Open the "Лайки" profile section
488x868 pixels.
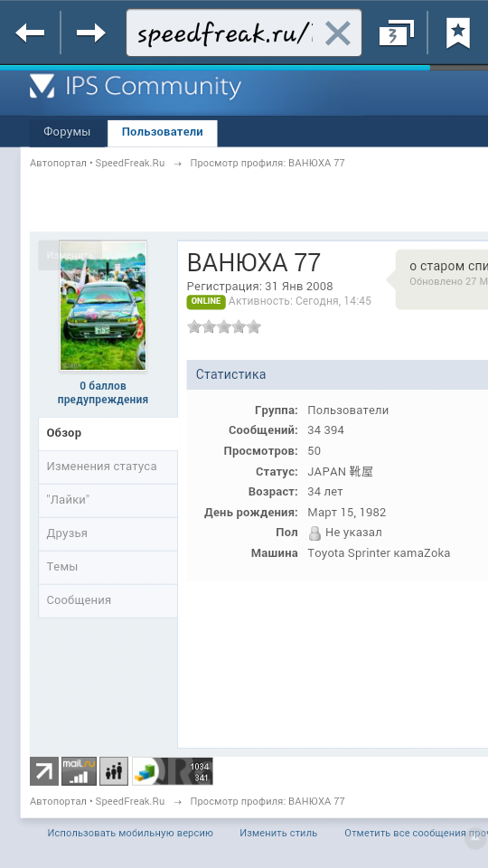pos(108,500)
